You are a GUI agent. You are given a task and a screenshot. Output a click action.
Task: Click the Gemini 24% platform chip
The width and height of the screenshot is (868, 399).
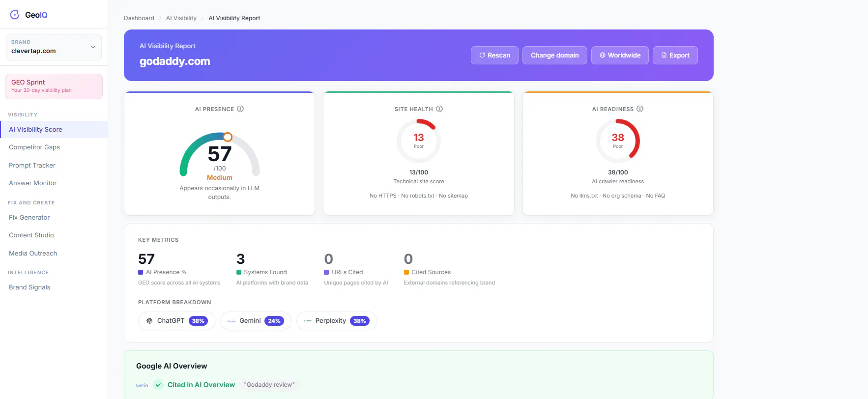coord(256,321)
